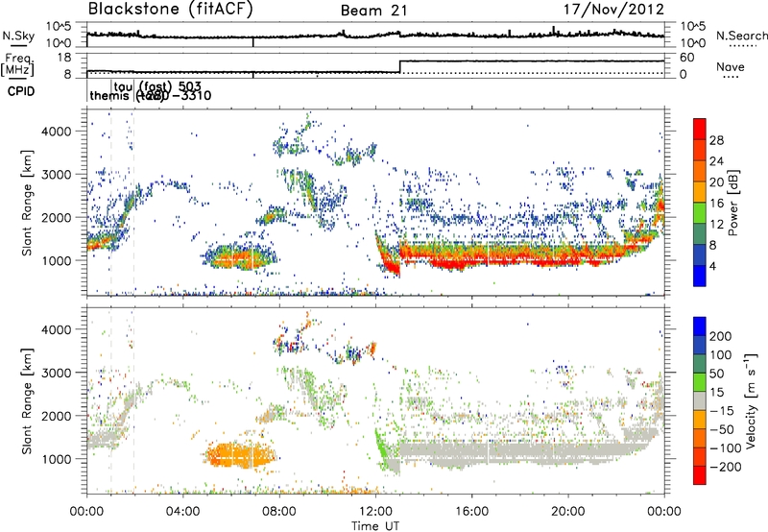Click the gray segment of velocity colorbar
Screen dimensions: 768x532
coord(700,400)
